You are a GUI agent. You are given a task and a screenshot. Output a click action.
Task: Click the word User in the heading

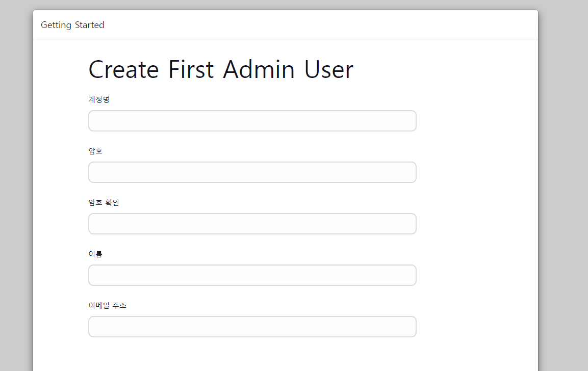tap(328, 69)
